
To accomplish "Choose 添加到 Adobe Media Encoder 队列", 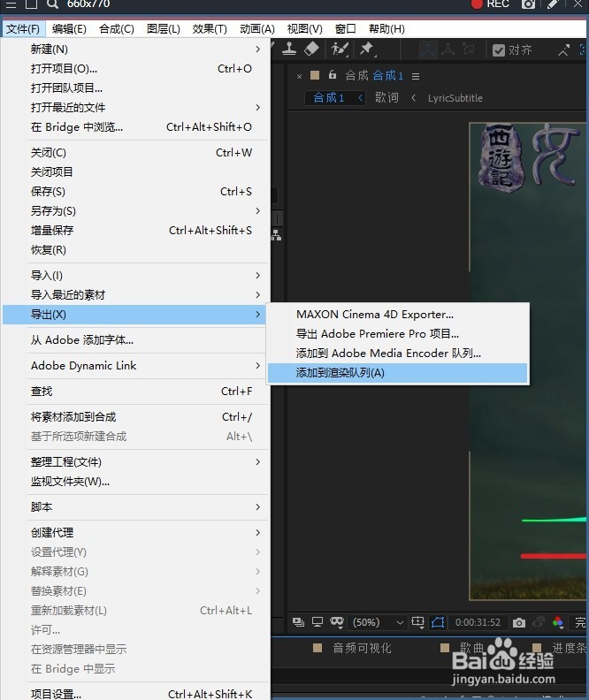I will [397, 354].
